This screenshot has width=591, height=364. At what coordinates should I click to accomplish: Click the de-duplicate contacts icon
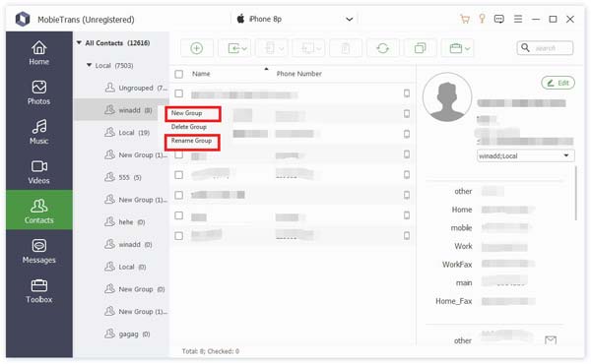(420, 48)
